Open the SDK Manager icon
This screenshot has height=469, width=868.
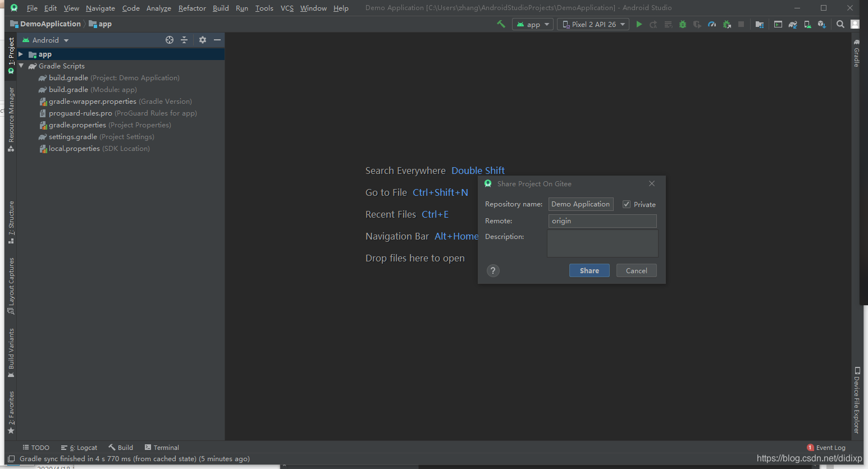coord(822,24)
